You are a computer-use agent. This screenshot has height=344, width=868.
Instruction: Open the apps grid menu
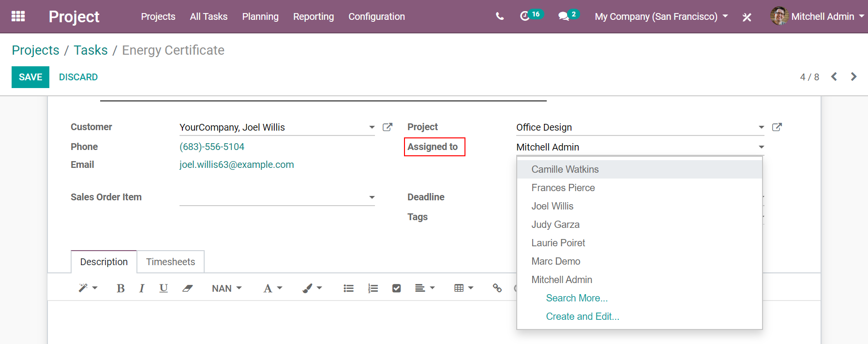point(18,16)
